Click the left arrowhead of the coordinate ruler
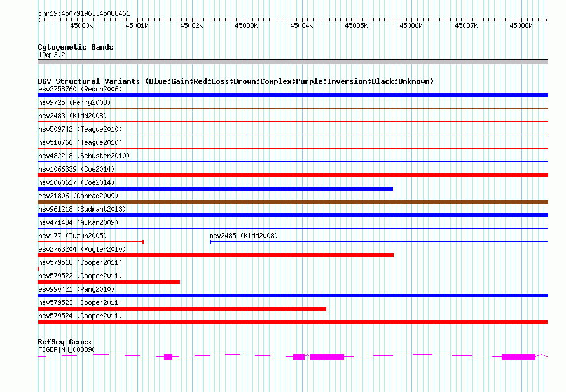 39,20
